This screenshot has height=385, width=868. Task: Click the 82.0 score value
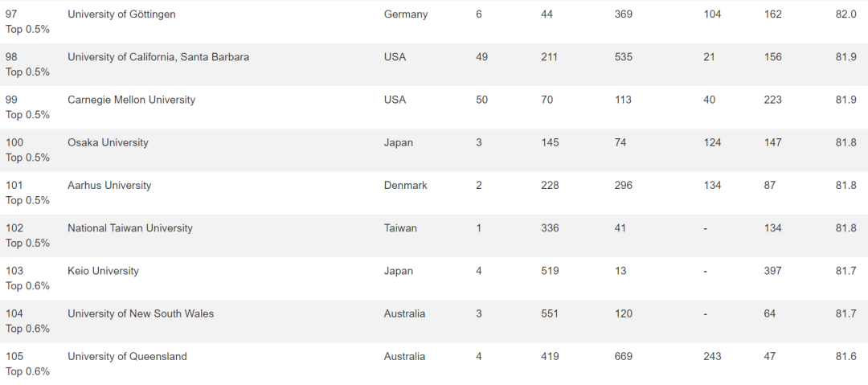pyautogui.click(x=845, y=14)
